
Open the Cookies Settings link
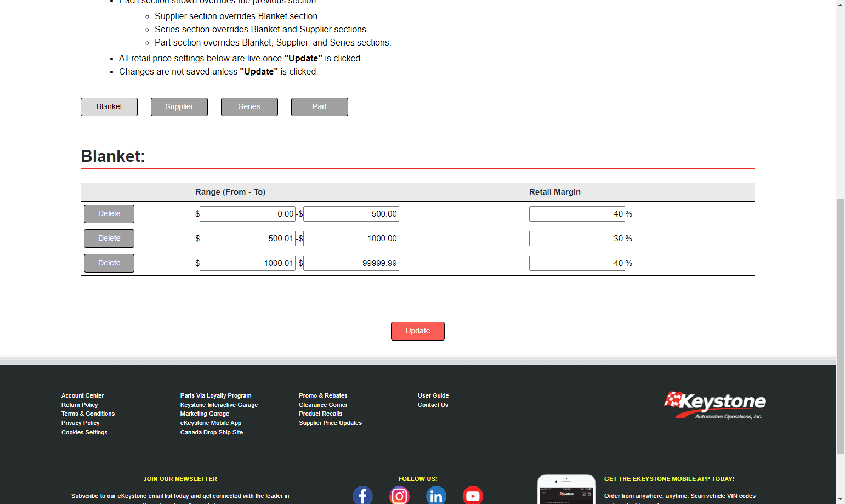tap(84, 432)
